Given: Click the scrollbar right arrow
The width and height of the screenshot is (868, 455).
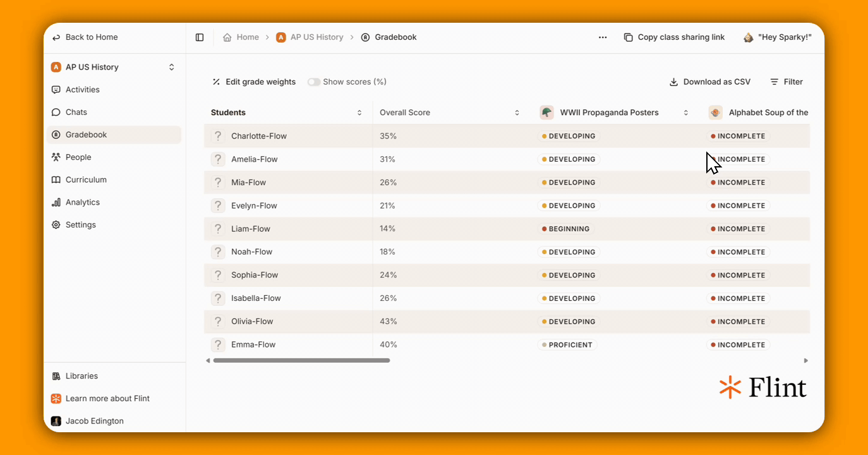Looking at the screenshot, I should point(806,361).
